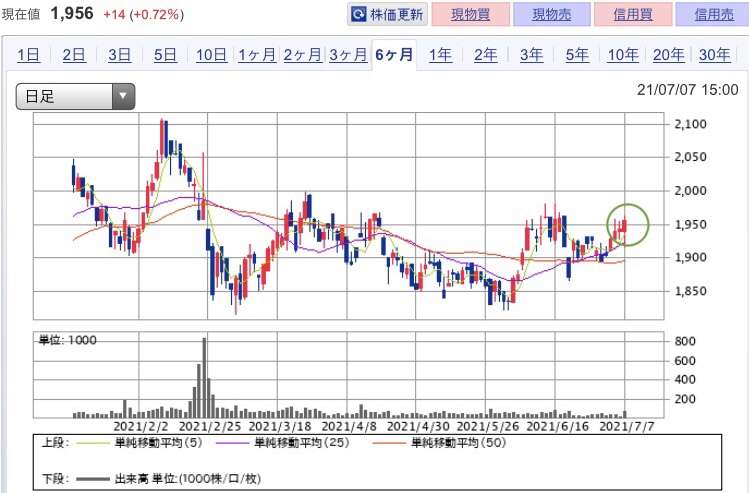Click the 現在値 label
Viewport: 749px width, 493px height.
(21, 14)
